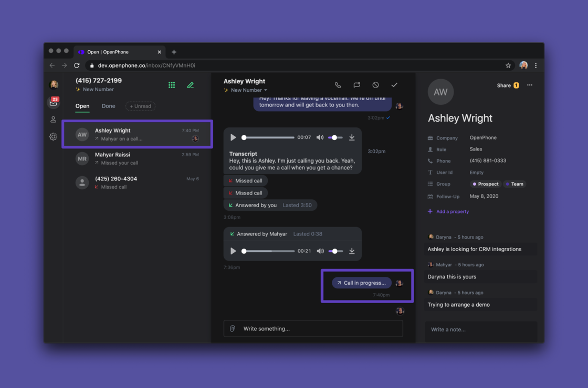Open the settings gear in sidebar

coord(53,137)
